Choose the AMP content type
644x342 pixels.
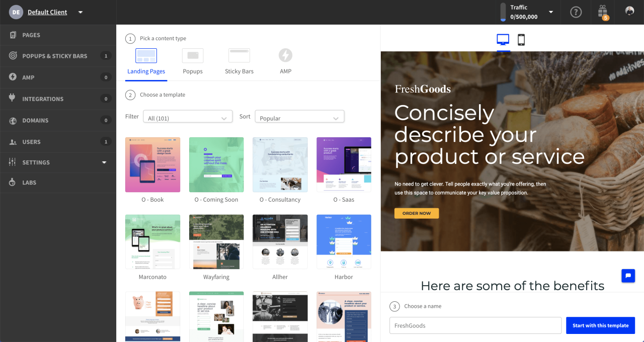pos(285,60)
